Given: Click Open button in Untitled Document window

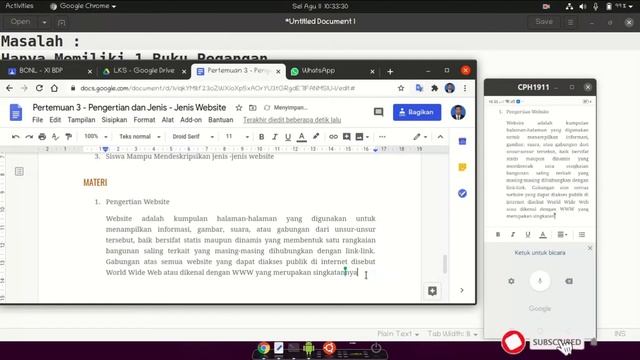Looking at the screenshot, I should pos(20,22).
